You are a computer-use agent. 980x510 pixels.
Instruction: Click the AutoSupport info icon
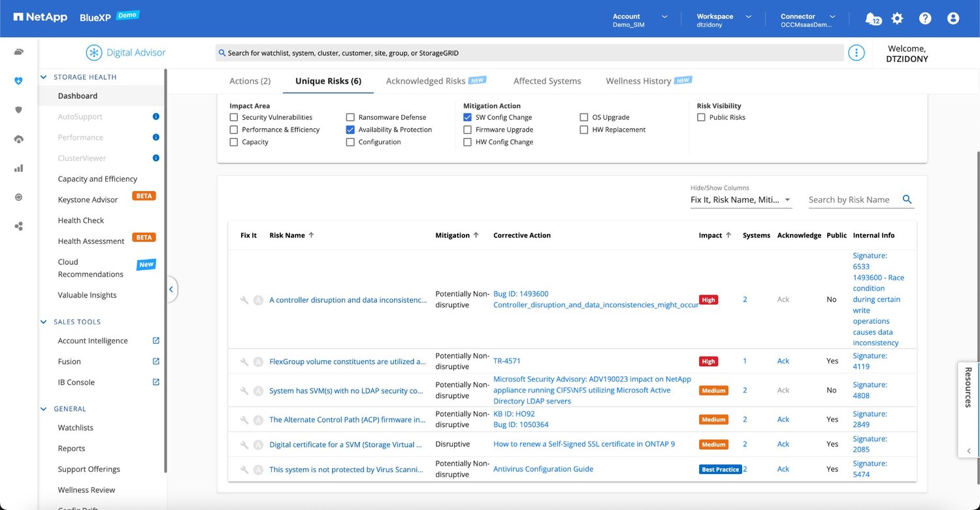pos(155,116)
